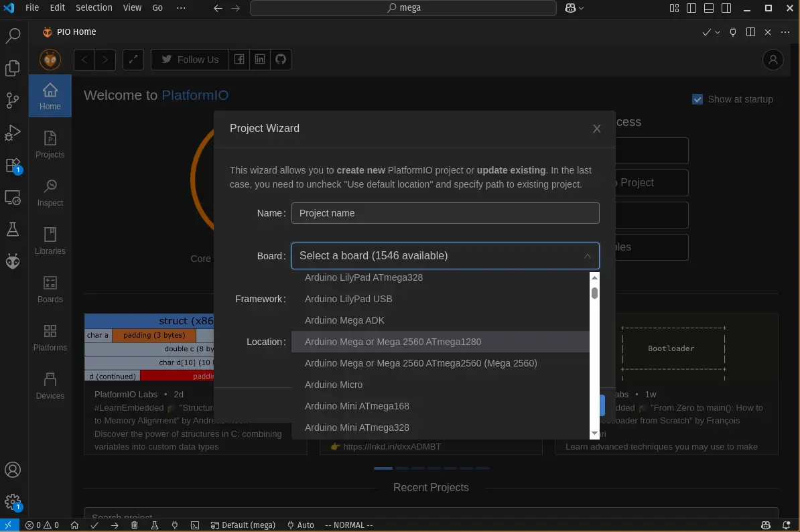Open the PlatformIO alien icon in activity bar
Screen dimensions: 800x532
tap(13, 261)
